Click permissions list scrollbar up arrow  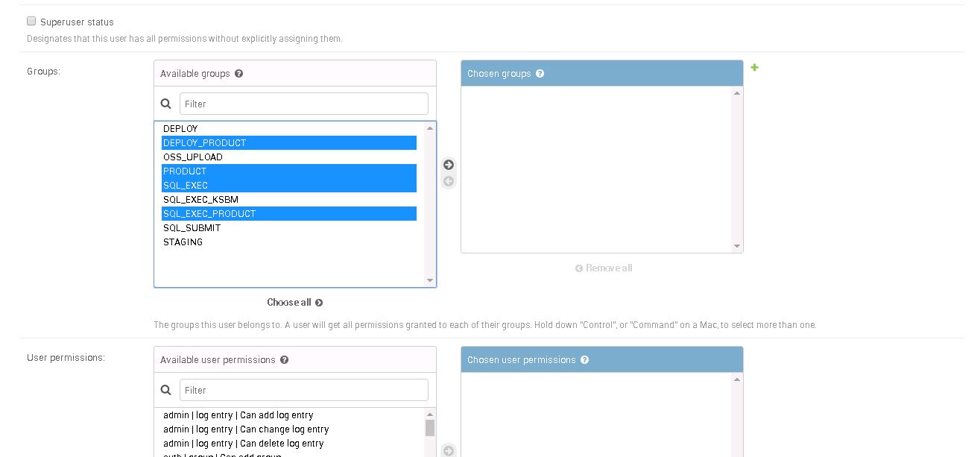coord(430,415)
